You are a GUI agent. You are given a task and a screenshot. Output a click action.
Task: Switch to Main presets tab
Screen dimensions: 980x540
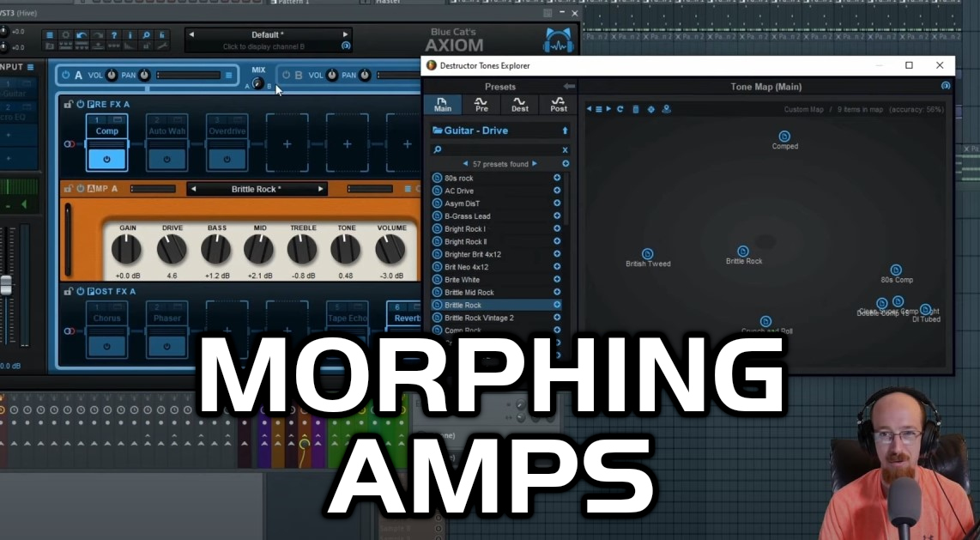(x=443, y=105)
